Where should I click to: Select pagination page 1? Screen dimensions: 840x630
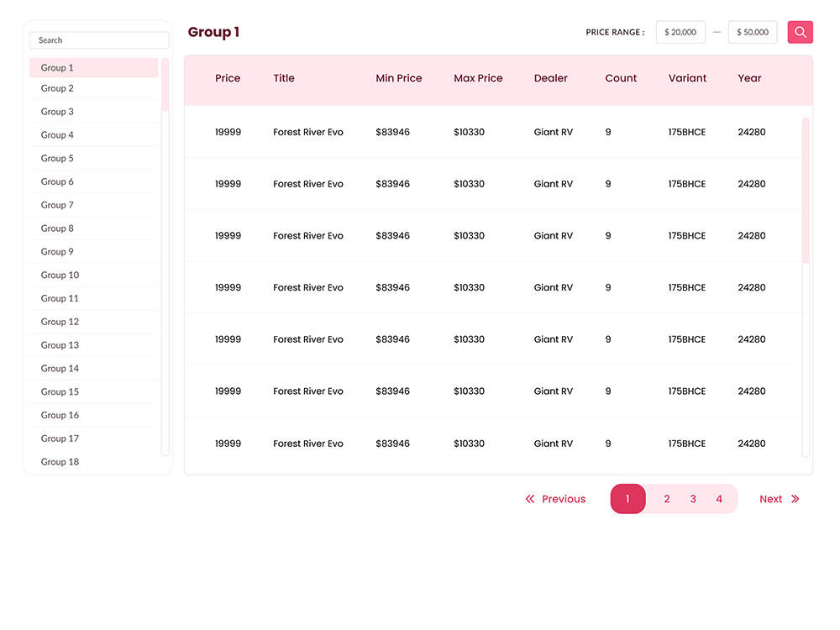[x=627, y=499]
